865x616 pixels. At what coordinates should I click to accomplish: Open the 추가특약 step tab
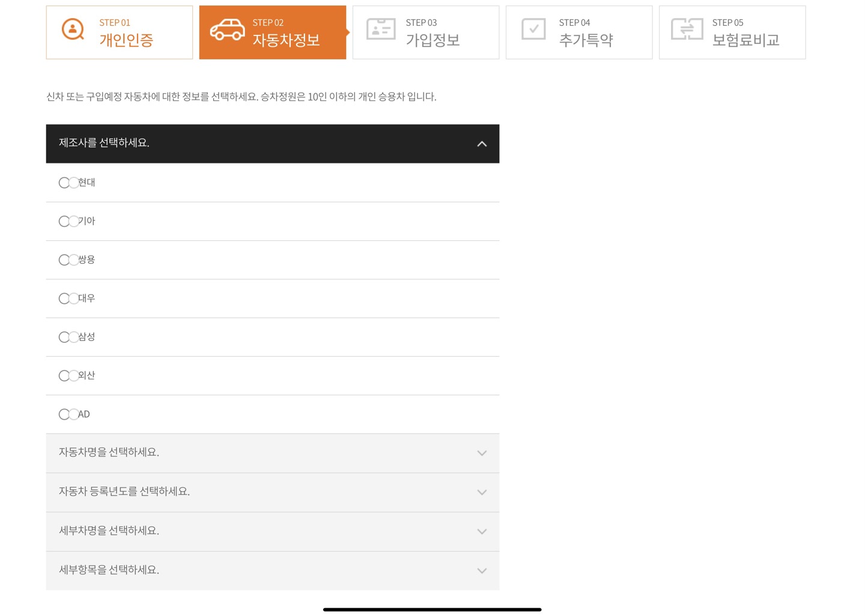579,32
